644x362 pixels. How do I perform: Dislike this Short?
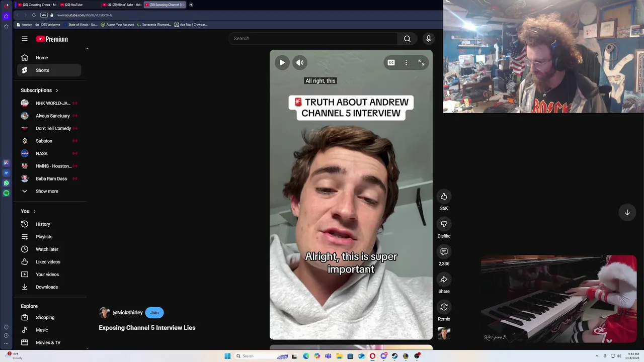click(444, 224)
